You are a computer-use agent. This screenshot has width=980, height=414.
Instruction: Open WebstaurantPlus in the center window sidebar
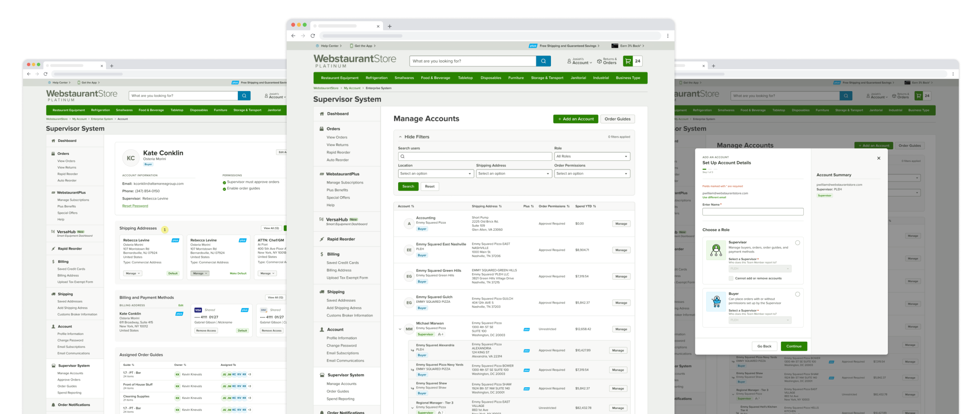(342, 174)
